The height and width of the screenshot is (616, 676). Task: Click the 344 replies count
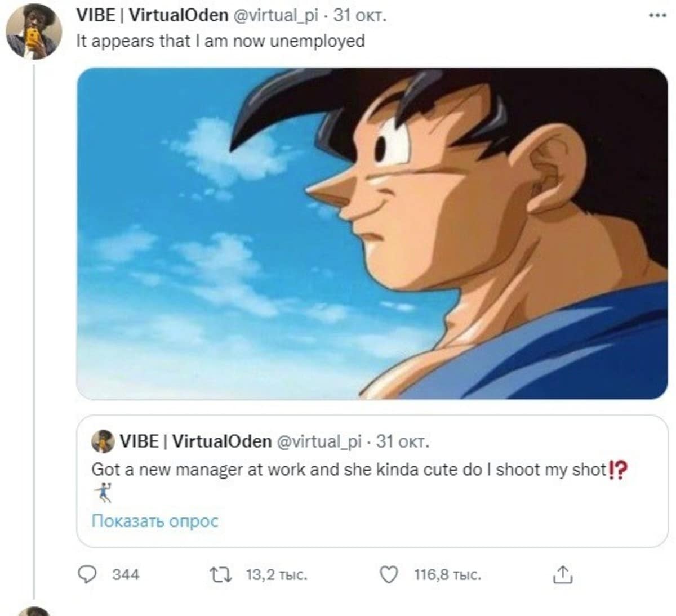coord(126,575)
